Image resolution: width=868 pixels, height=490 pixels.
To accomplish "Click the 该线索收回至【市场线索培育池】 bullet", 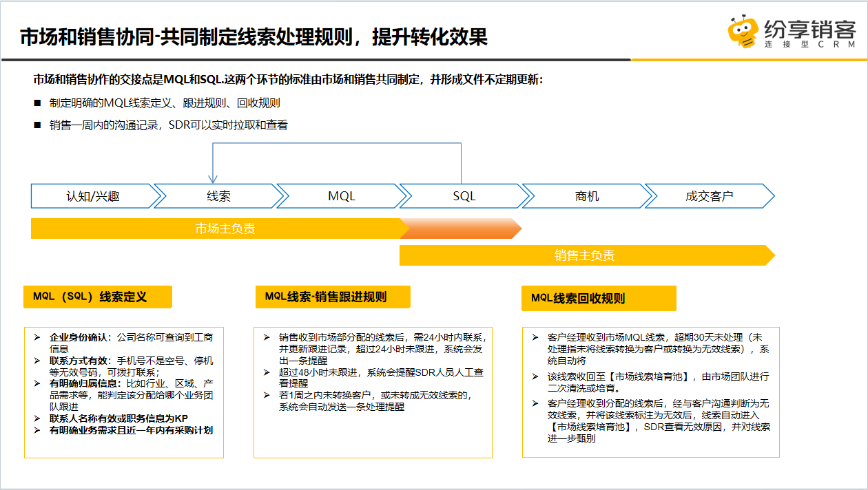I will (658, 383).
